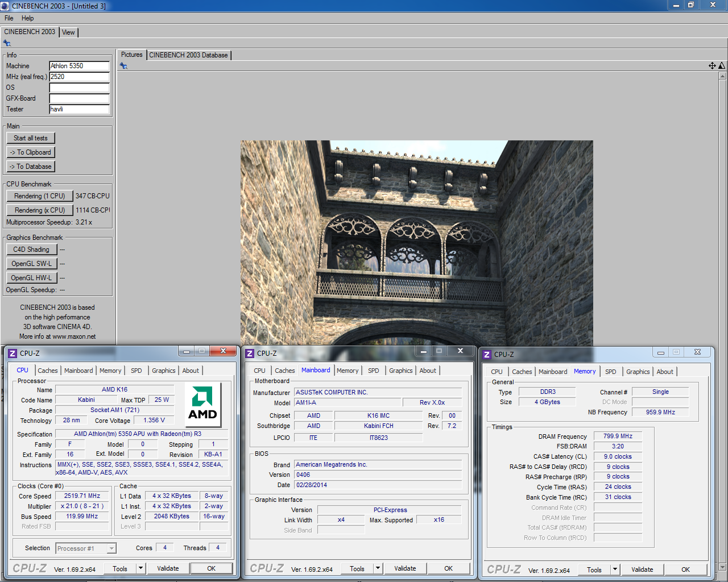
Task: Click the www.maxon.net info text
Action: (x=74, y=336)
